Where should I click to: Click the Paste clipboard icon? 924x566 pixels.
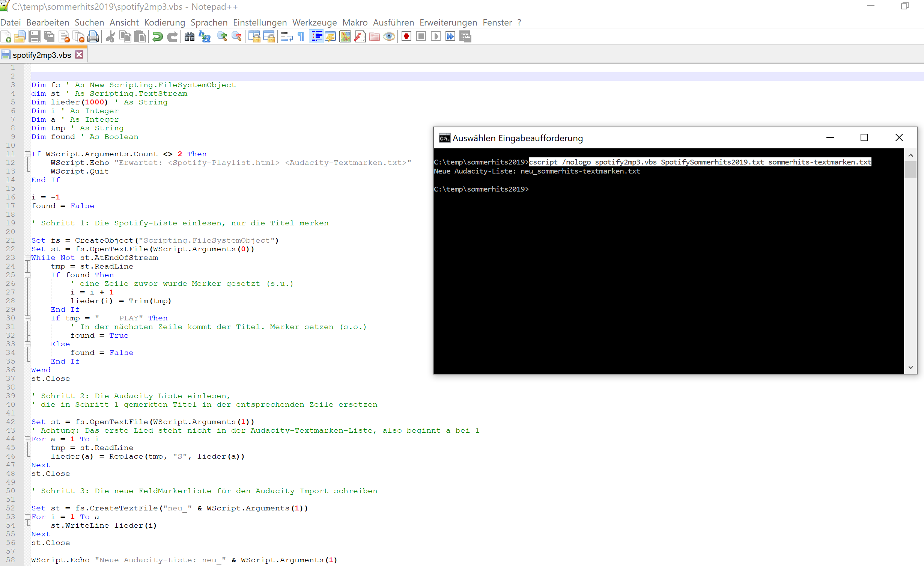140,36
